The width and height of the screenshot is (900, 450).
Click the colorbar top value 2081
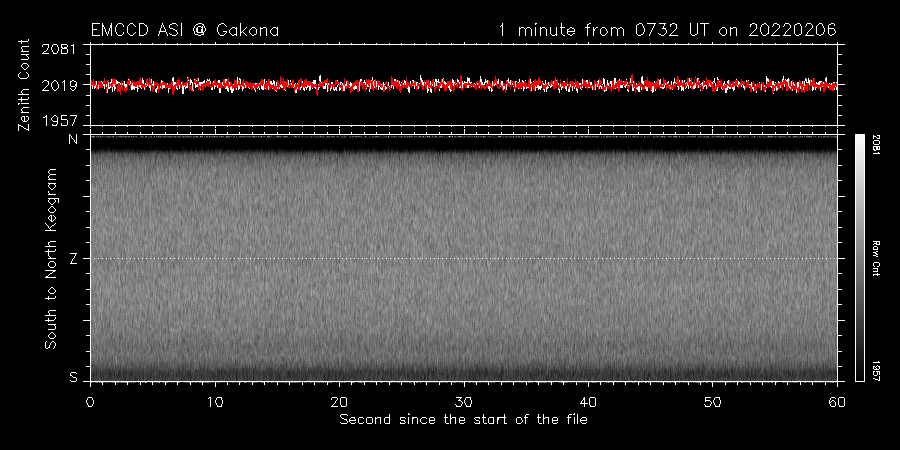876,144
